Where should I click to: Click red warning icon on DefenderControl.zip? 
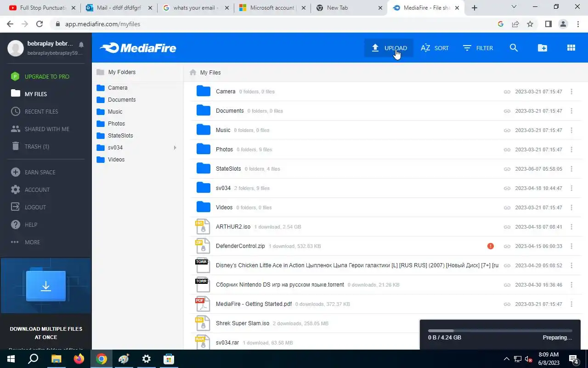pos(491,246)
